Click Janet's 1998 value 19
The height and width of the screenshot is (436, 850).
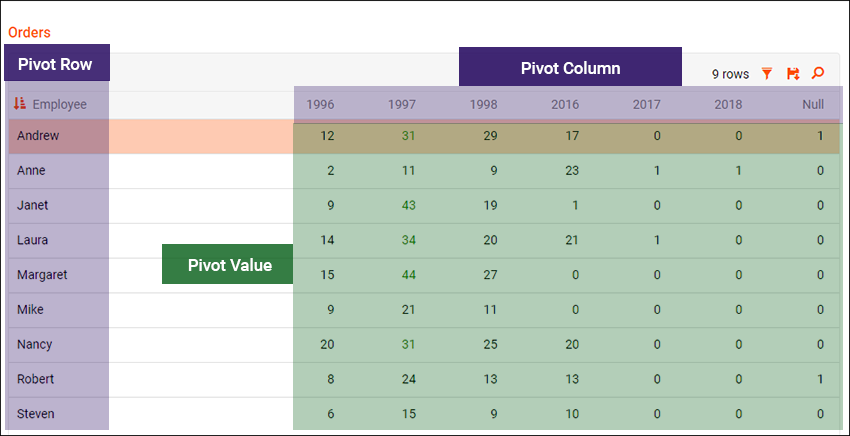tap(491, 206)
